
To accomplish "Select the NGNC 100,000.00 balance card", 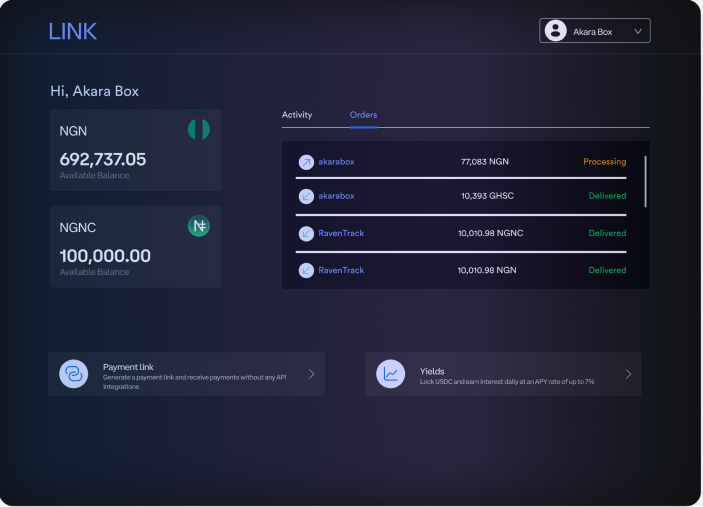I will [x=135, y=247].
